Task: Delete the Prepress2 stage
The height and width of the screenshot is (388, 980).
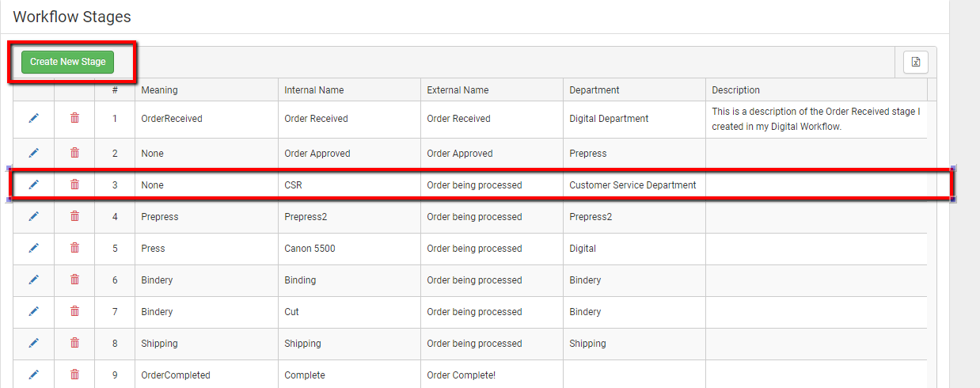Action: [x=74, y=216]
